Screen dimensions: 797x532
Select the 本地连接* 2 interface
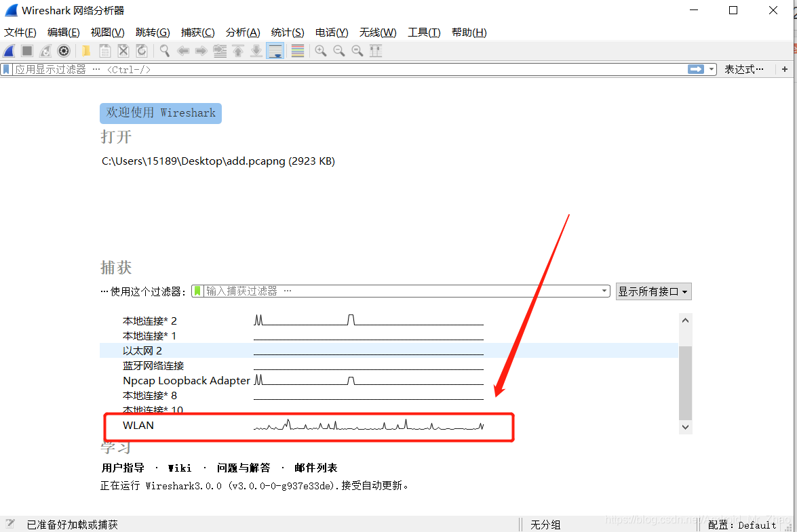click(389, 321)
